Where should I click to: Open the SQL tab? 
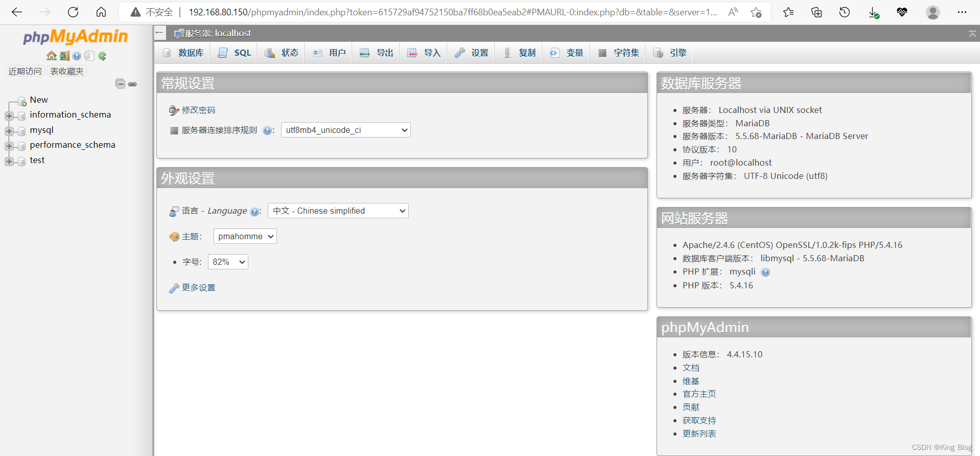235,53
